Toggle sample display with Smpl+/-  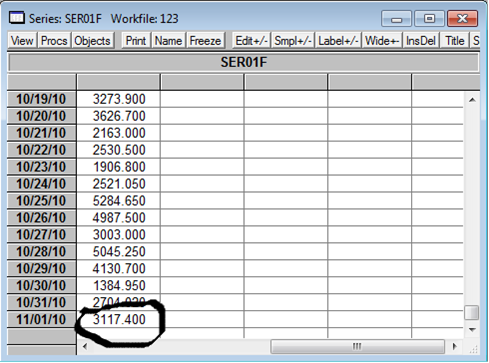click(293, 41)
